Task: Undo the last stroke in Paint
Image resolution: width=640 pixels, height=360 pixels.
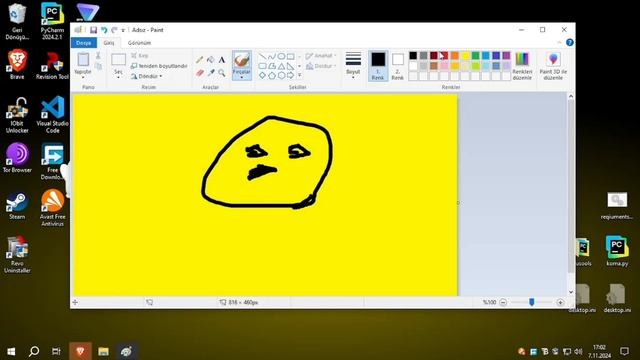Action: click(104, 30)
